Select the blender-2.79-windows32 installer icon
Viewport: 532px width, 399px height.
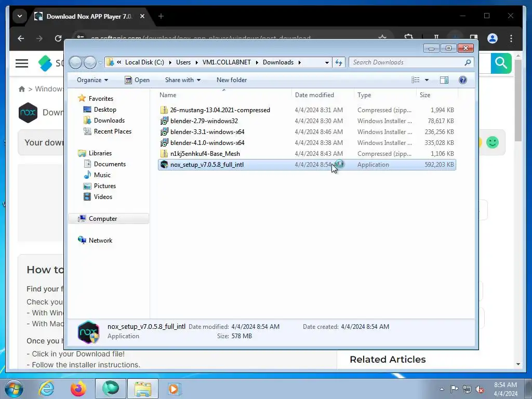164,121
